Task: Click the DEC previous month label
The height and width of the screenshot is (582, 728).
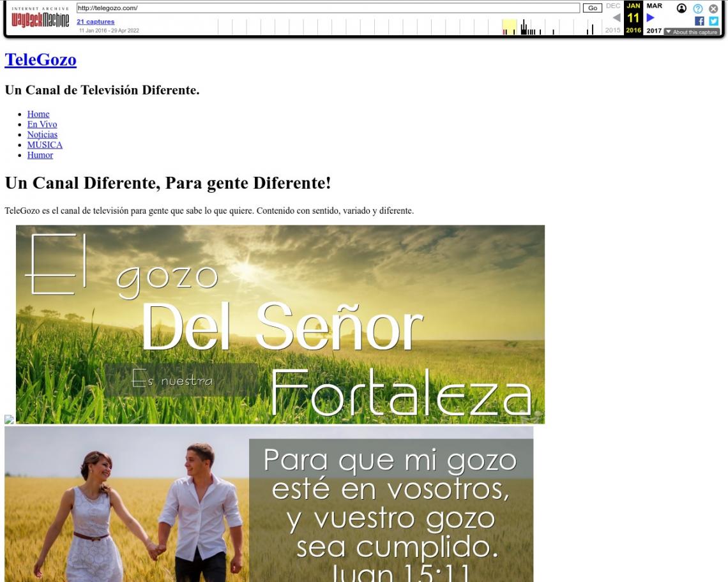Action: [613, 6]
